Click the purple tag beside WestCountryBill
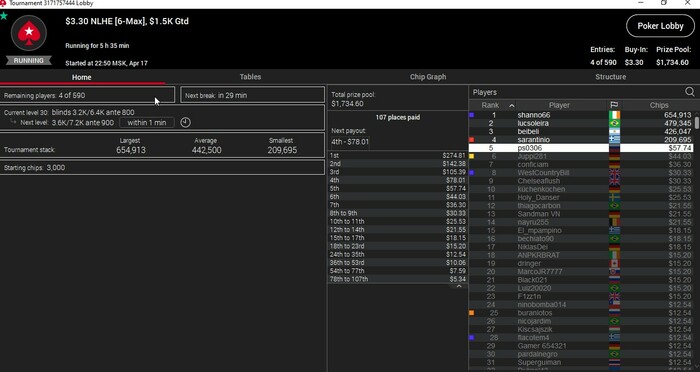Viewport: 700px width, 372px height. 471,173
